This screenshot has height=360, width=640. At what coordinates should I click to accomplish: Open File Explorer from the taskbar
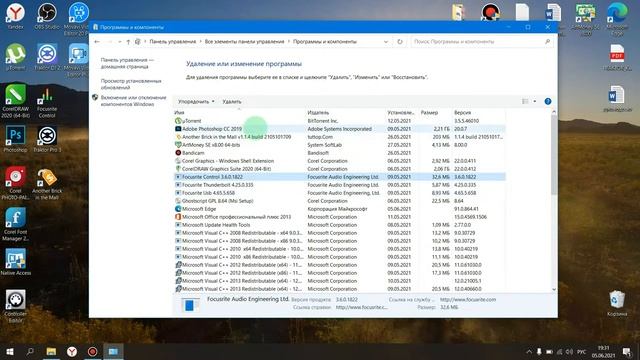point(51,351)
